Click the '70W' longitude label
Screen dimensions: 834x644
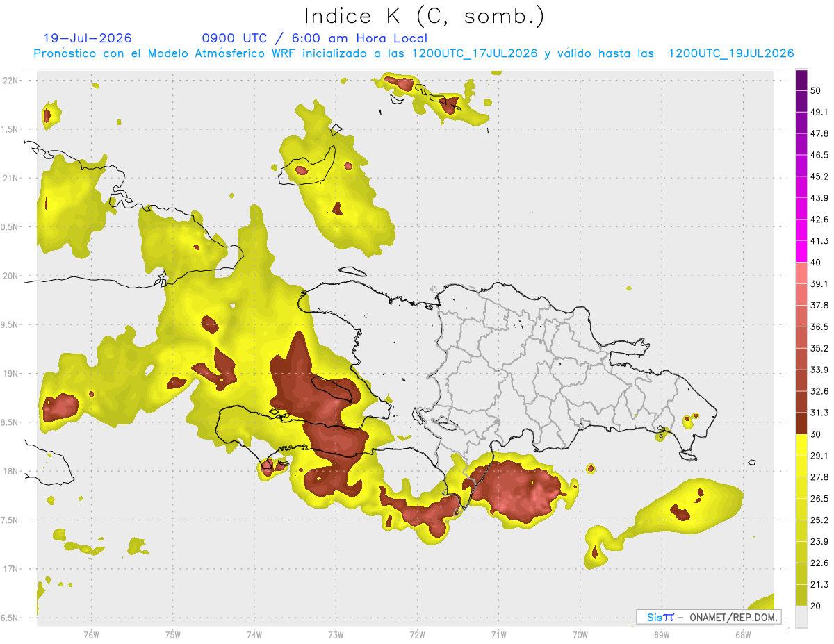[580, 635]
